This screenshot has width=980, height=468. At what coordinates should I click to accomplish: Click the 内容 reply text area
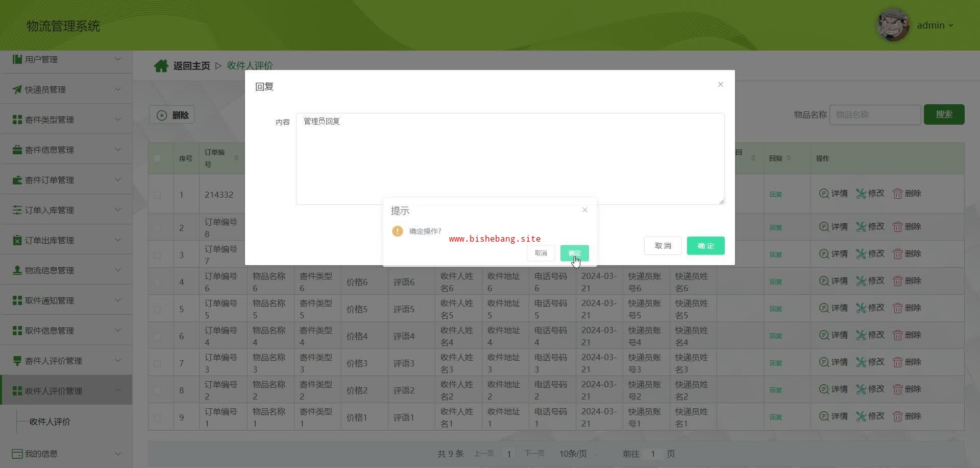pyautogui.click(x=510, y=159)
